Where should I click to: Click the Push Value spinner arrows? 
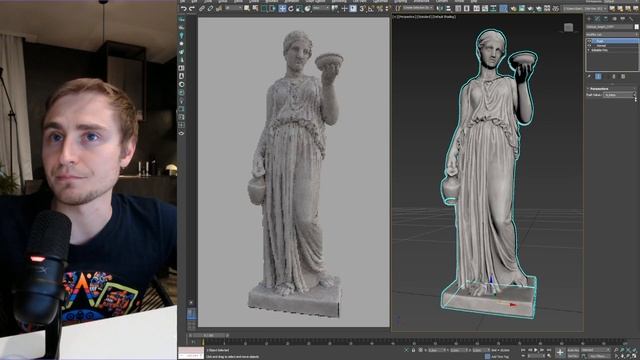pyautogui.click(x=635, y=95)
